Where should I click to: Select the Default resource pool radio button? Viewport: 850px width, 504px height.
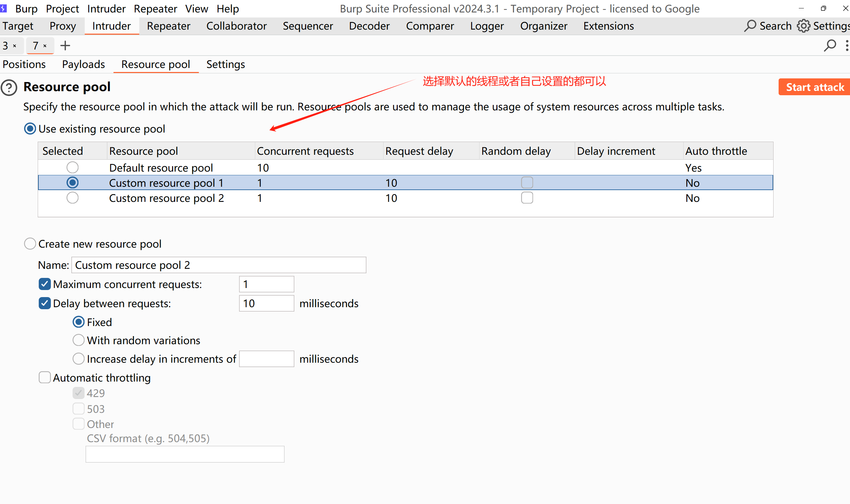(72, 168)
